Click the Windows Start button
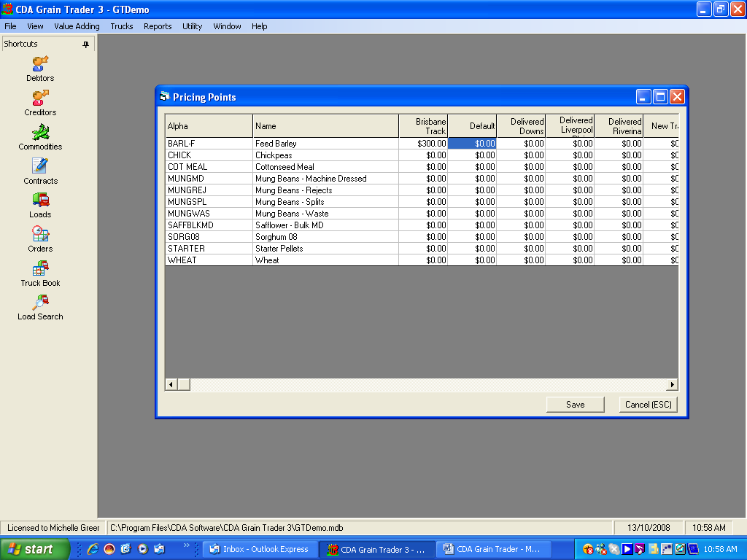The image size is (747, 560). coord(34,549)
